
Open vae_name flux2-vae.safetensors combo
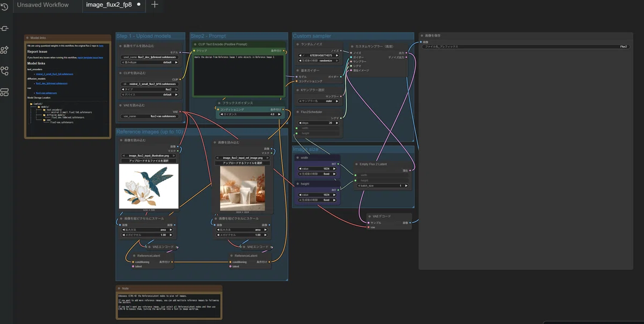pos(149,116)
